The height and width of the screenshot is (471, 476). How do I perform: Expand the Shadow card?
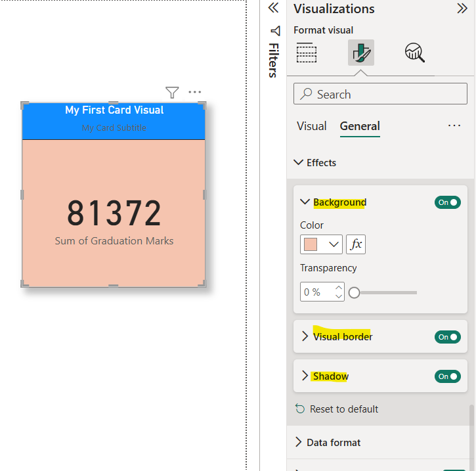tap(305, 376)
